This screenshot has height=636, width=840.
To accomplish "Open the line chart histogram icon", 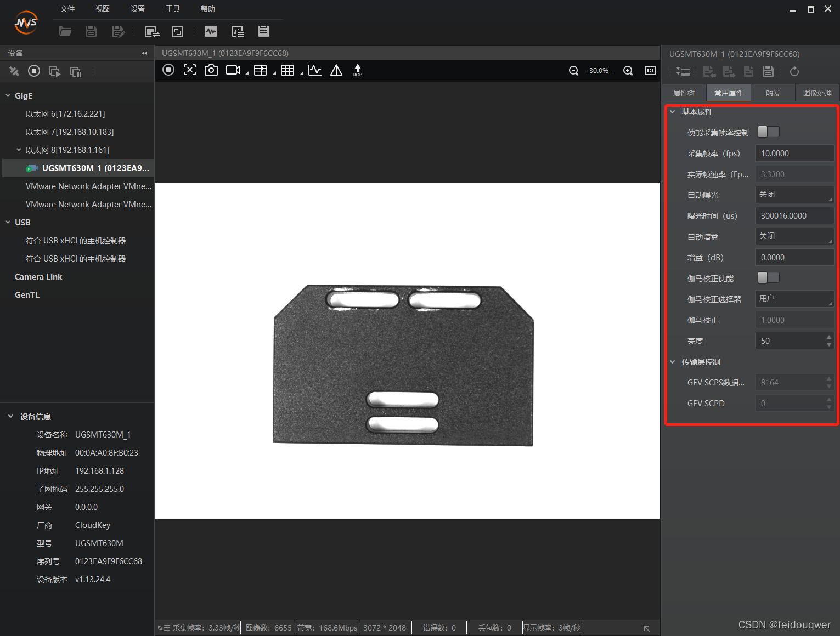I will (x=315, y=70).
